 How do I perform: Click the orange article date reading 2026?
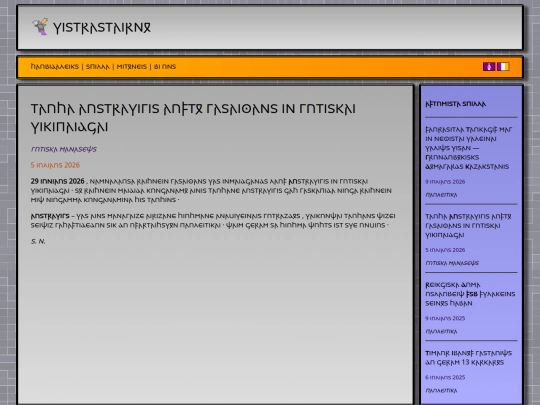point(55,165)
